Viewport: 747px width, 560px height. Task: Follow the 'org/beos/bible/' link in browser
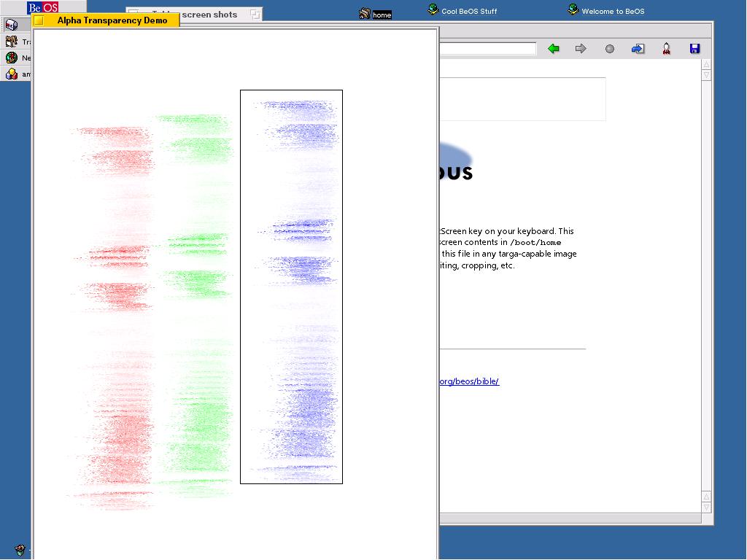click(x=469, y=381)
